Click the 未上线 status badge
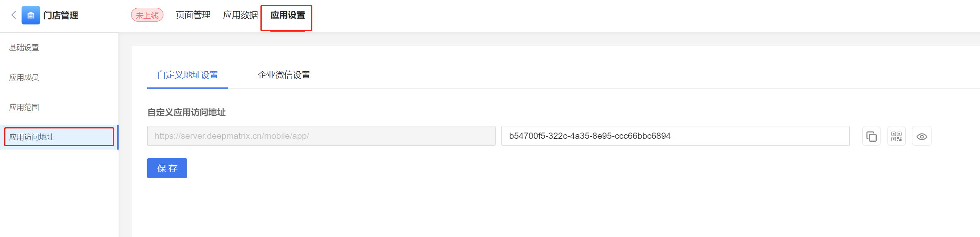This screenshot has height=237, width=980. point(147,15)
